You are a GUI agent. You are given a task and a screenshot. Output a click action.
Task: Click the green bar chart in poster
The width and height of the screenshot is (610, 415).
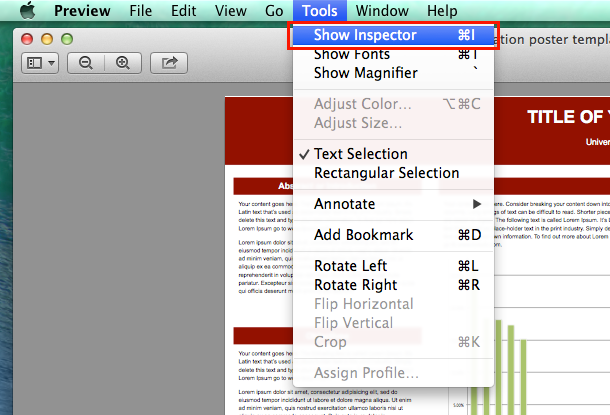pyautogui.click(x=499, y=366)
